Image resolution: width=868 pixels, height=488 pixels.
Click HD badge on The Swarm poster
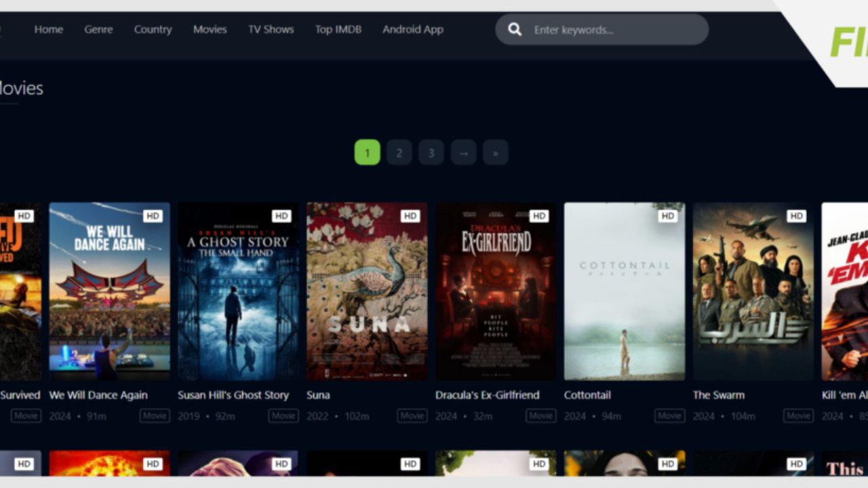pyautogui.click(x=797, y=216)
